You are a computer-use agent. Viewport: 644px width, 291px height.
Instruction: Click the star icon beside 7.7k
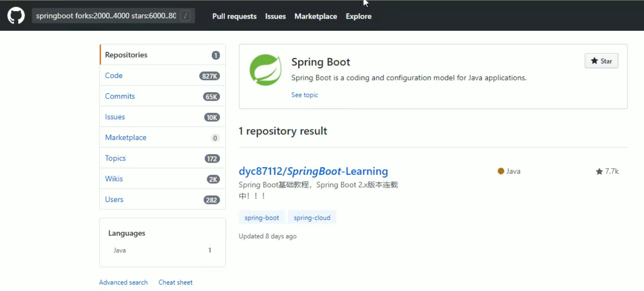tap(599, 172)
